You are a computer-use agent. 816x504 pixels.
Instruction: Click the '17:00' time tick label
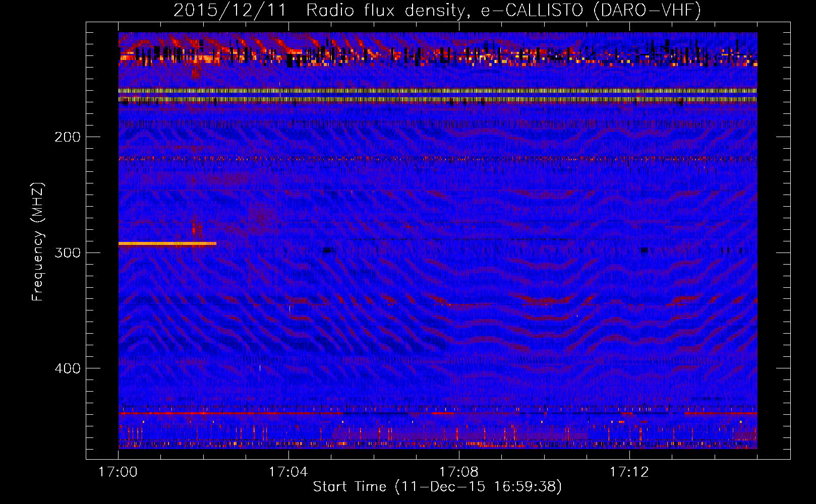tap(118, 472)
